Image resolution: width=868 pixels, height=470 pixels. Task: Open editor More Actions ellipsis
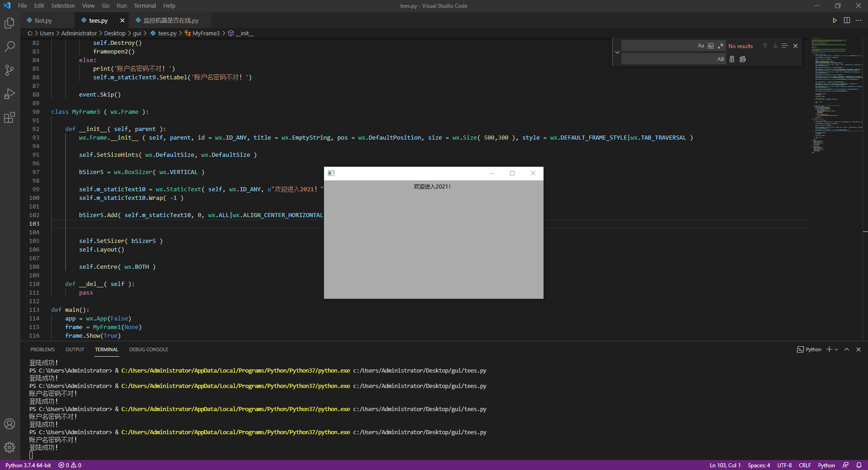[858, 20]
